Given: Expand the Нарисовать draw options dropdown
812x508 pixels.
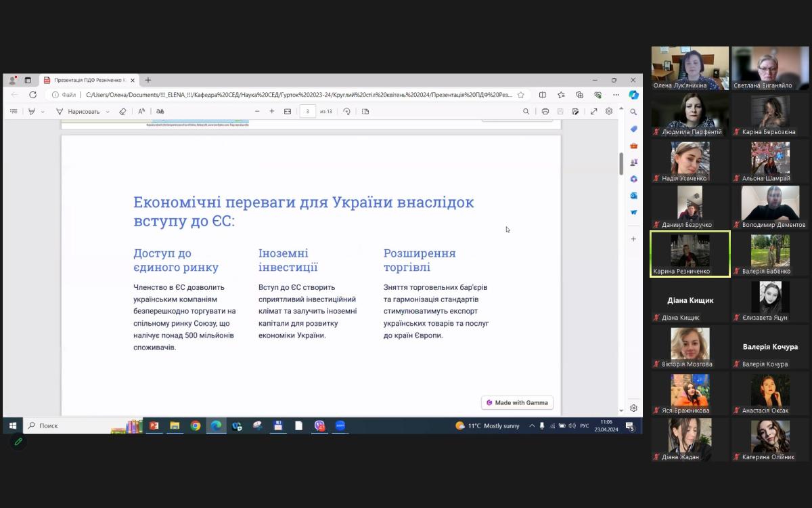Looking at the screenshot, I should pyautogui.click(x=108, y=112).
